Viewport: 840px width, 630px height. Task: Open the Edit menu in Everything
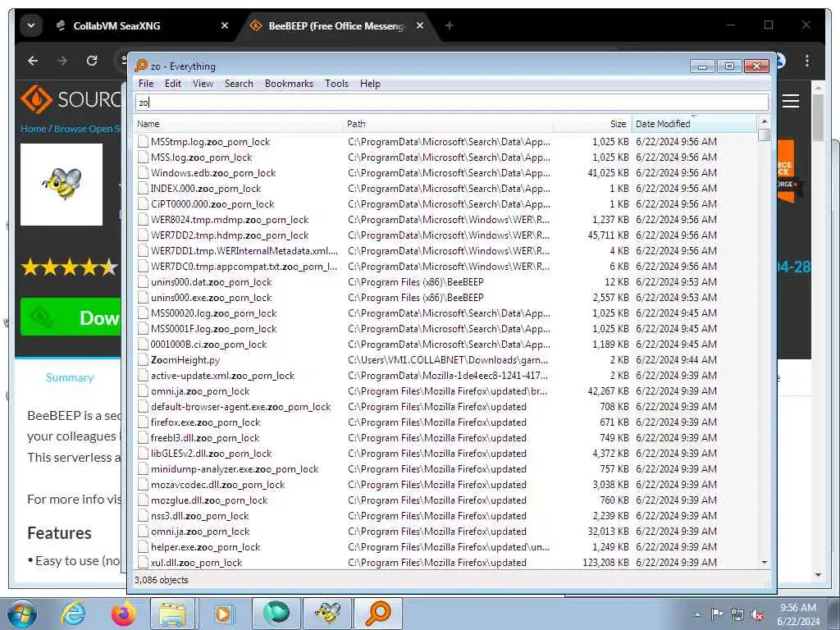tap(172, 84)
